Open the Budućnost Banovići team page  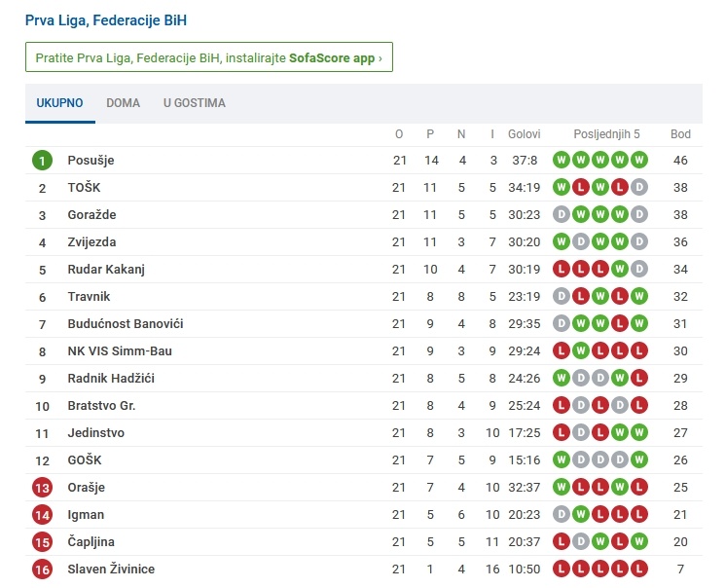point(126,324)
